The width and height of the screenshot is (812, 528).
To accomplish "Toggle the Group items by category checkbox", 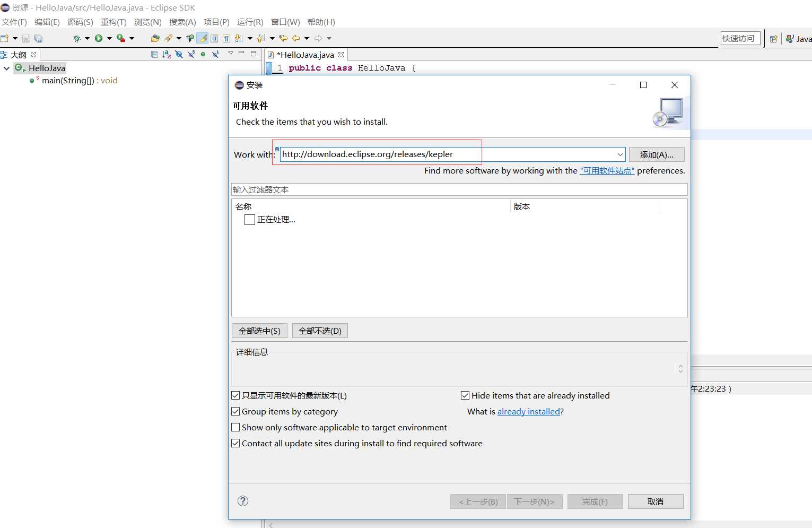I will (x=236, y=411).
